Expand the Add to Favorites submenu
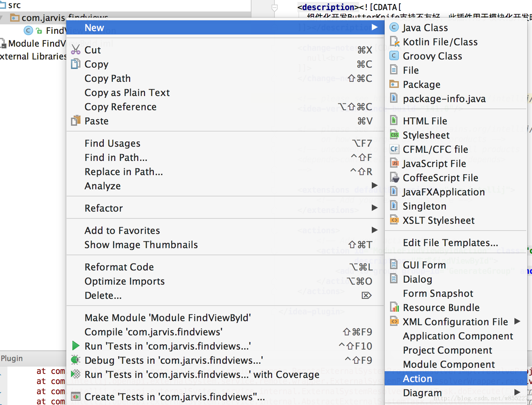Viewport: 532px width, 405px height. point(374,230)
